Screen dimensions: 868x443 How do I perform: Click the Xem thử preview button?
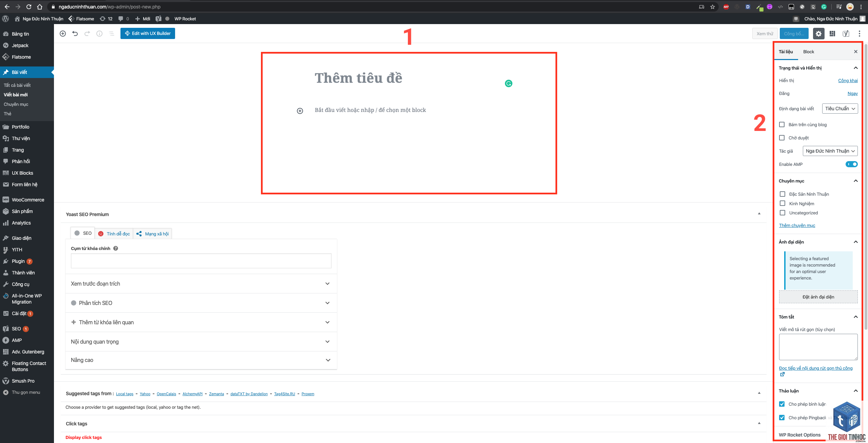pyautogui.click(x=765, y=34)
